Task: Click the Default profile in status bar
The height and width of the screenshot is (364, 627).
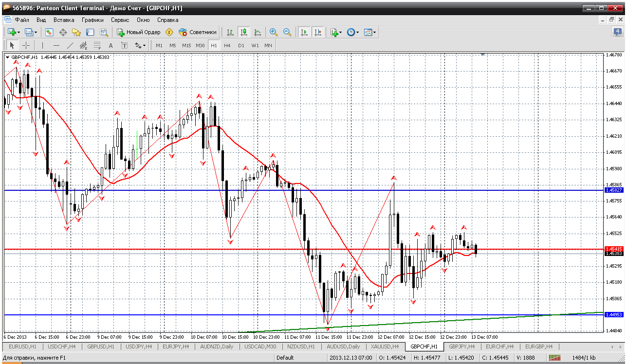Action: point(285,358)
